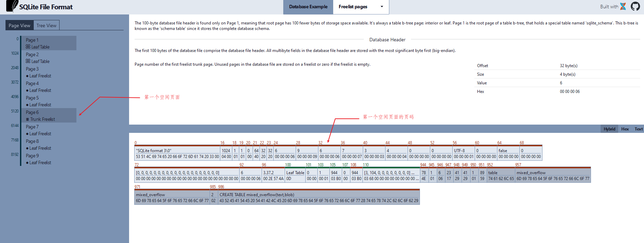Click the Trunk Freelist icon under Page 6
This screenshot has width=644, height=243.
click(x=28, y=119)
